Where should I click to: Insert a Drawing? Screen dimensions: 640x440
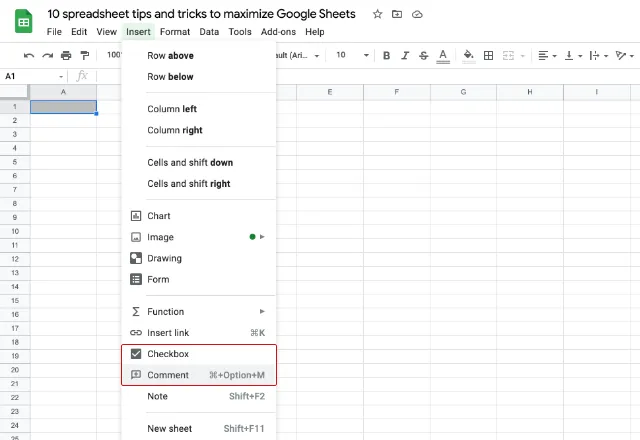[199, 258]
